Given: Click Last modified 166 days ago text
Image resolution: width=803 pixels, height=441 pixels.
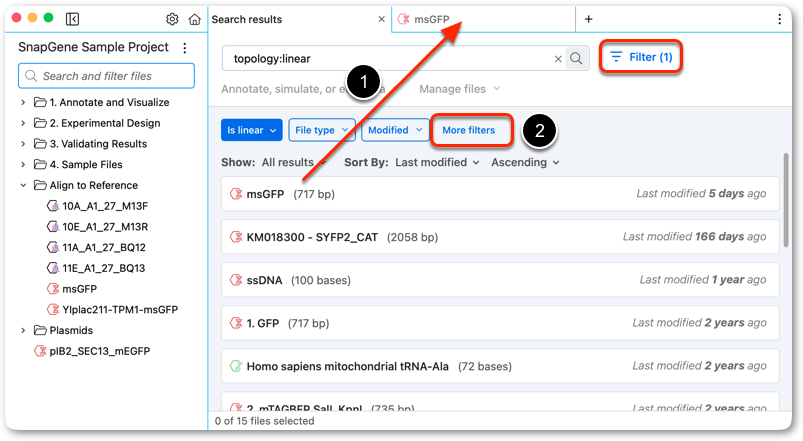Looking at the screenshot, I should coord(694,237).
